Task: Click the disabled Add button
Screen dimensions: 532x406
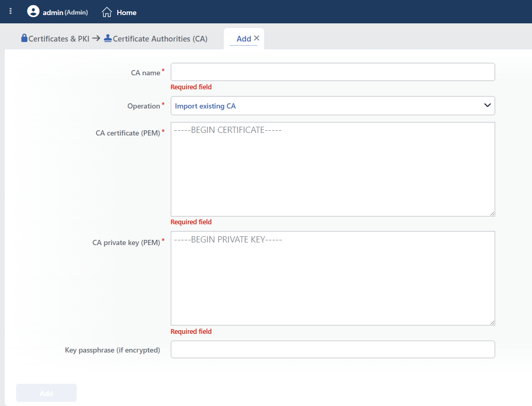Action: (47, 393)
